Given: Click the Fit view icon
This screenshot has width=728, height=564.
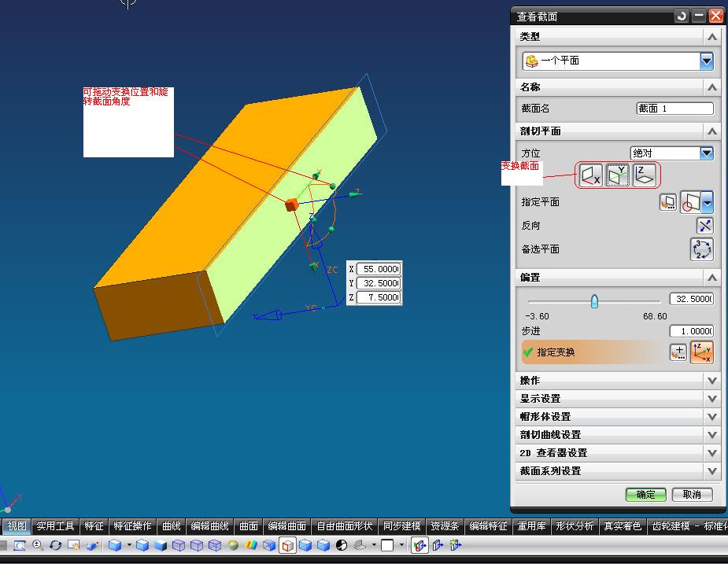Looking at the screenshot, I should click(x=19, y=545).
